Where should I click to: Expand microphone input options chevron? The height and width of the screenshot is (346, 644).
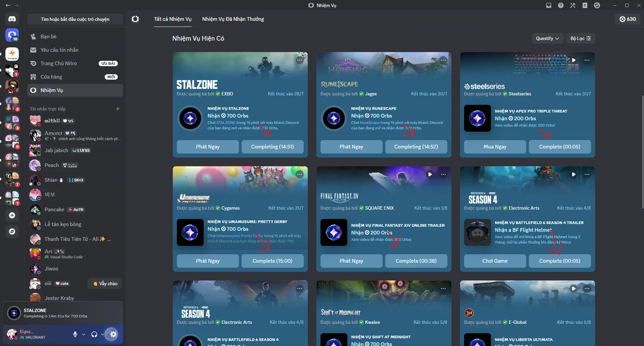(x=84, y=334)
